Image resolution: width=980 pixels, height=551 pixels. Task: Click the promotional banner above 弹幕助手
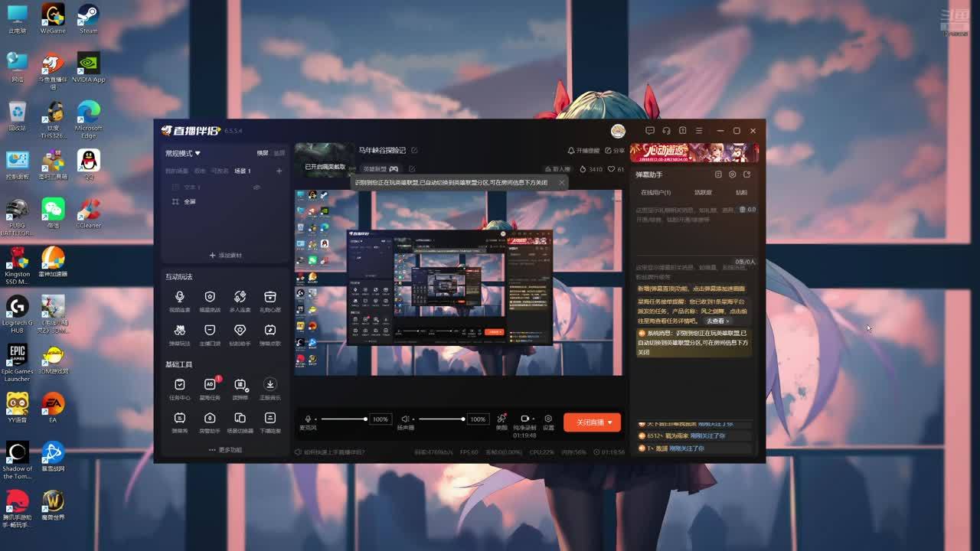pyautogui.click(x=694, y=152)
